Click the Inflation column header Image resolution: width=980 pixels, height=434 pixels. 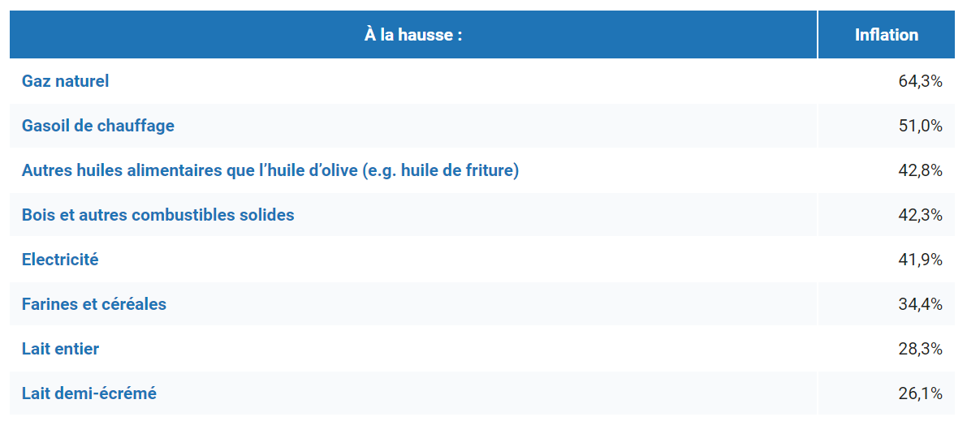(x=886, y=35)
